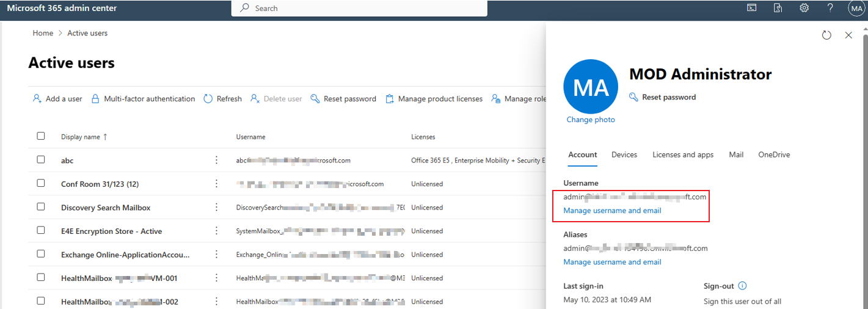
Task: Click Change photo link
Action: click(x=591, y=120)
